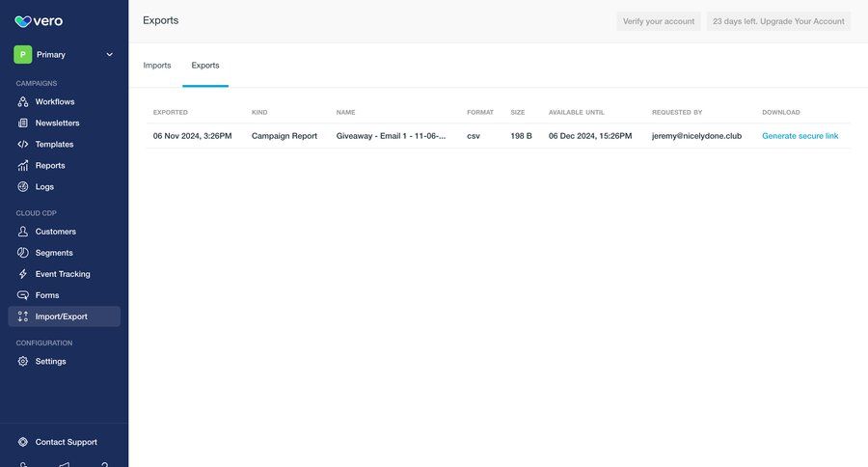Switch to the Imports tab
Viewport: 868px width, 467px height.
pos(157,66)
